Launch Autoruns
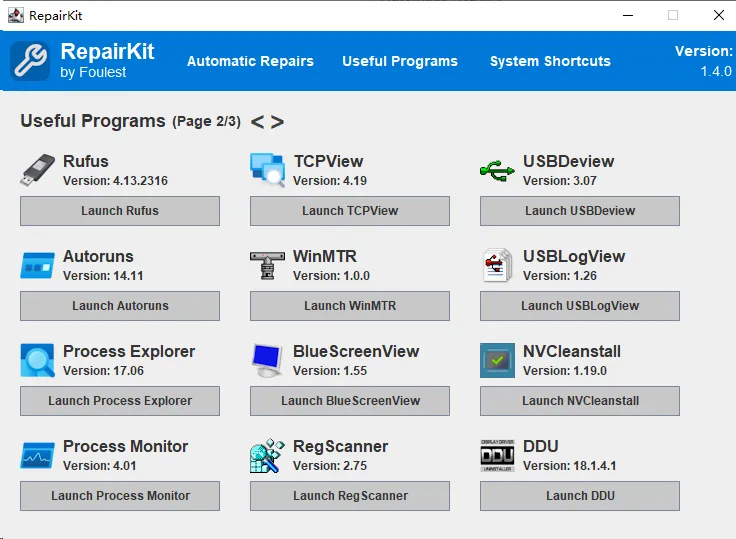The width and height of the screenshot is (736, 539). (120, 306)
